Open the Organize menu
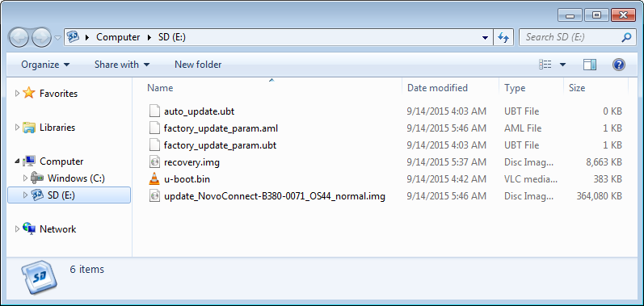644x306 pixels. click(x=45, y=65)
